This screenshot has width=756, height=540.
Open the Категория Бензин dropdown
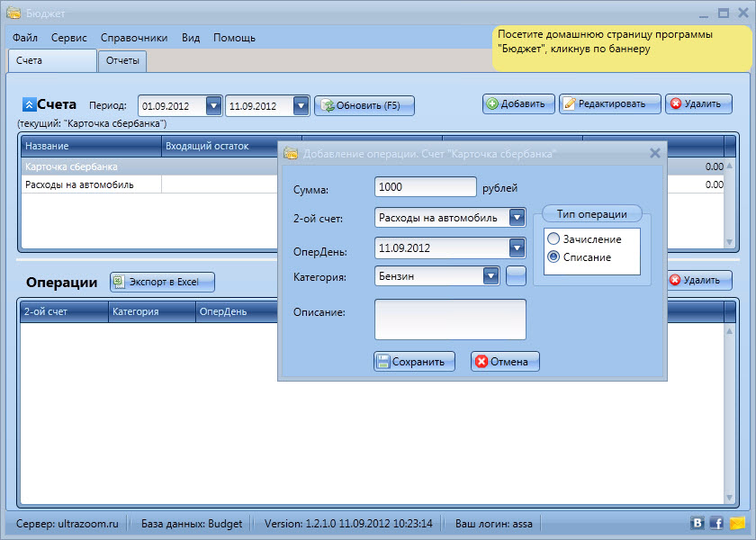click(490, 276)
